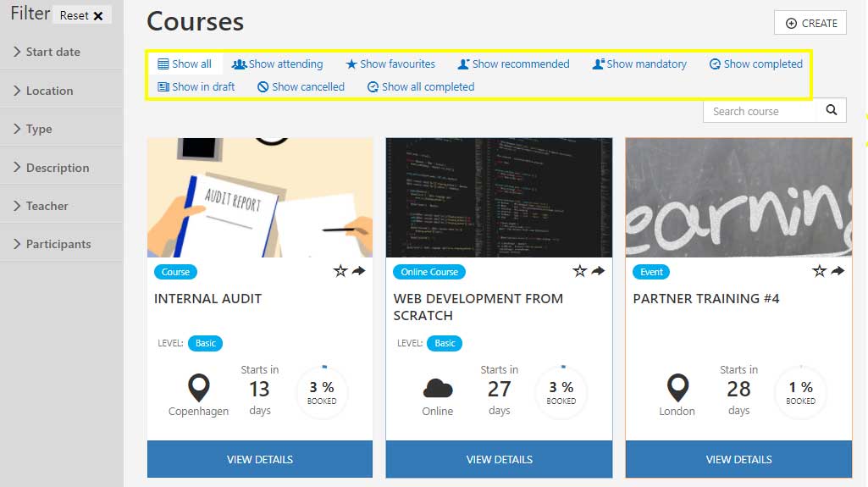Share the Web Development from Scratch course
Viewport: 868px width, 487px height.
(x=599, y=271)
